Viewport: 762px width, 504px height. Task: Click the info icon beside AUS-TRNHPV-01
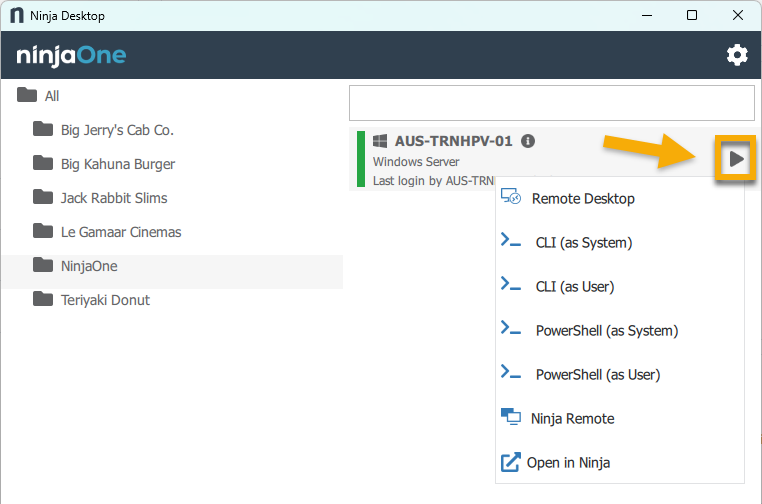528,141
